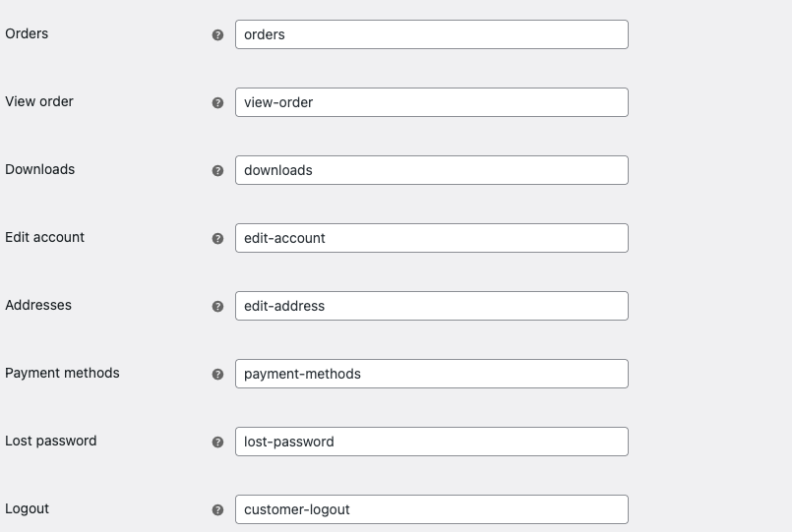Viewport: 792px width, 532px height.
Task: Click the Edit account question mark icon
Action: (x=218, y=239)
